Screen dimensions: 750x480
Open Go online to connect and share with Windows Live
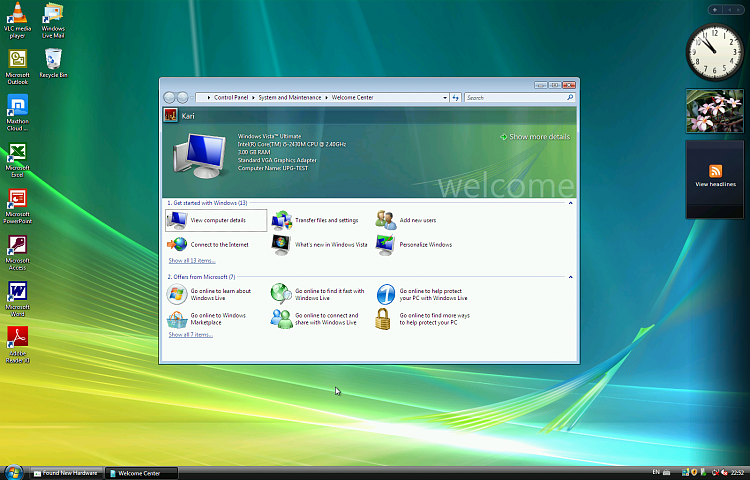click(x=315, y=319)
